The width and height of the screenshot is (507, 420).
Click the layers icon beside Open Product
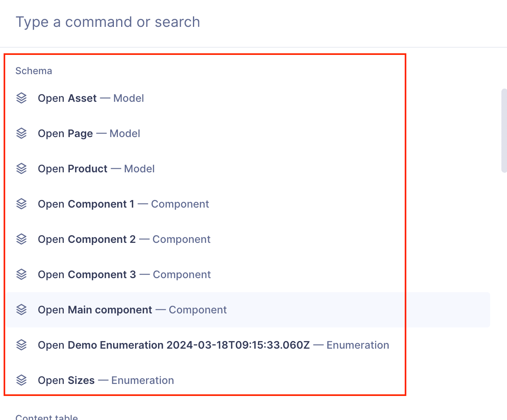22,168
